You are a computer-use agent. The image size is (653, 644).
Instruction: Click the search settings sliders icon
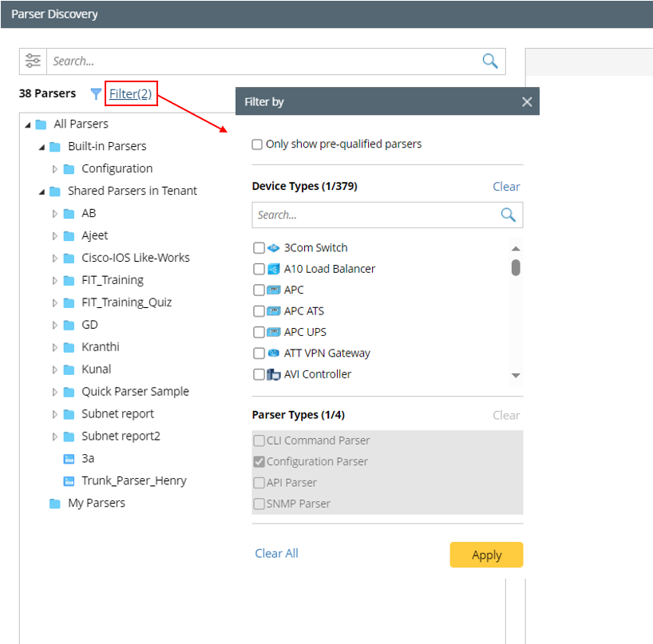tap(33, 61)
